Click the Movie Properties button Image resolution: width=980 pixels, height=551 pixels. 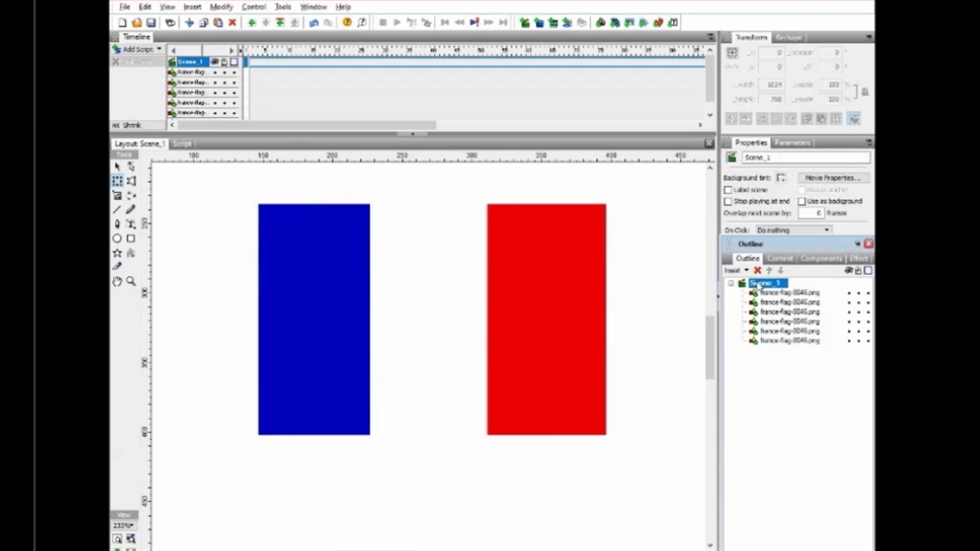click(x=831, y=178)
